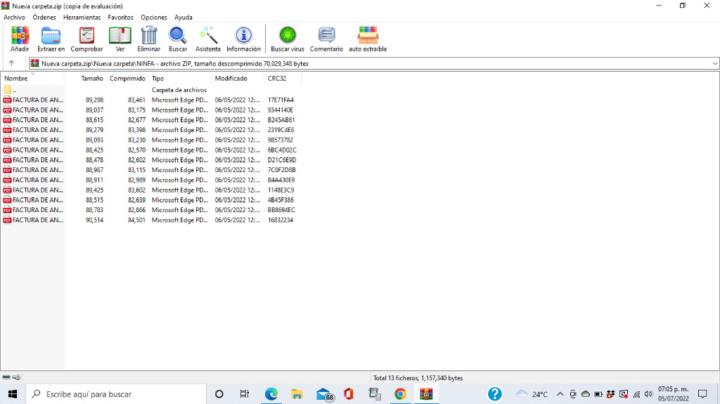Go up one folder level arrow
Image resolution: width=720 pixels, height=404 pixels.
coord(11,63)
